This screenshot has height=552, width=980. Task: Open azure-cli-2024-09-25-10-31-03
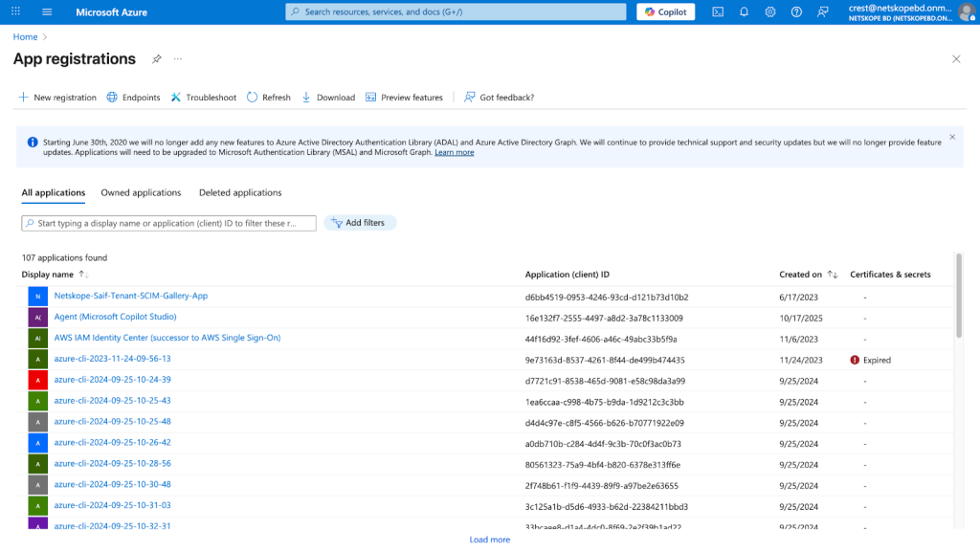(x=112, y=506)
